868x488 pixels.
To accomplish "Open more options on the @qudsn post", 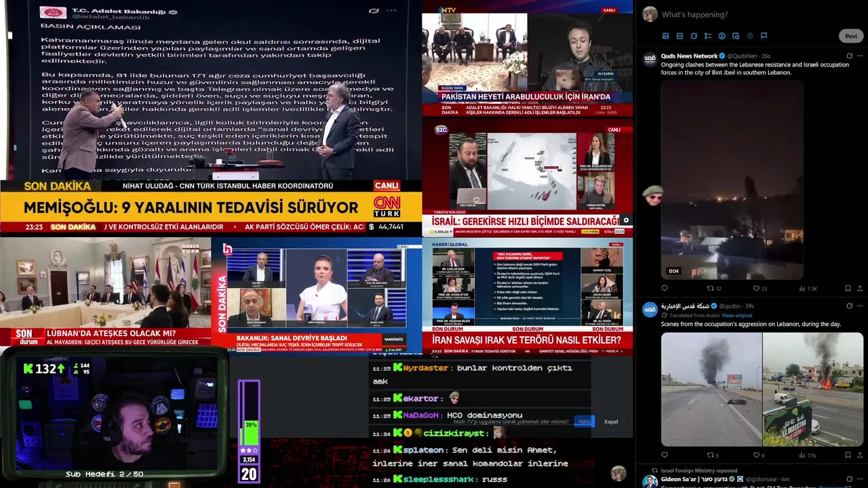I will [x=861, y=306].
